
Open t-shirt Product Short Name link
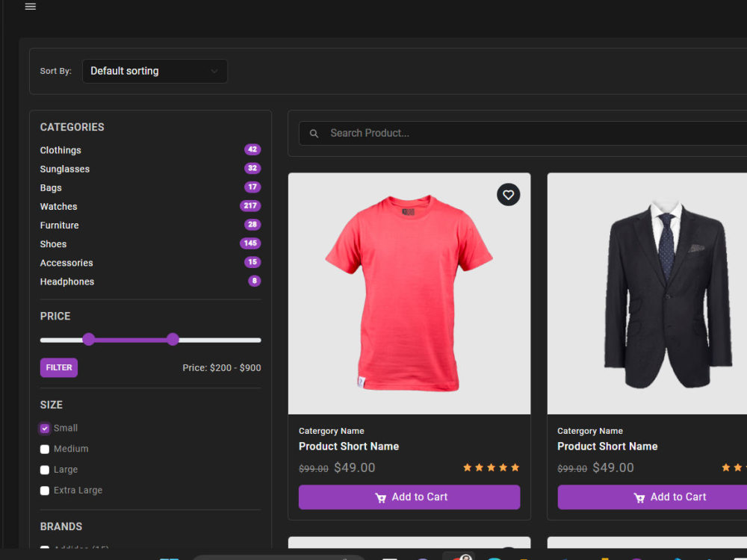349,447
